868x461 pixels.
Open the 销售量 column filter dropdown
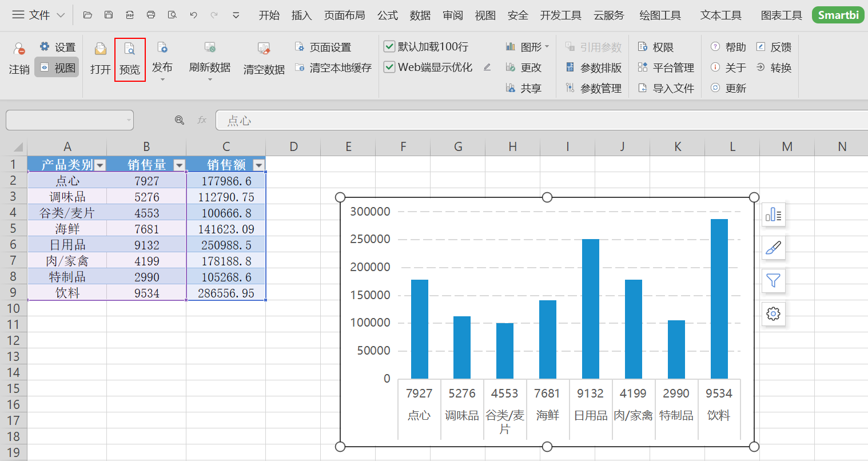click(180, 165)
